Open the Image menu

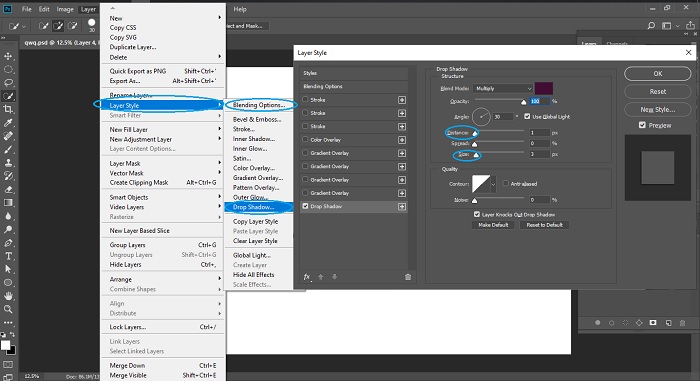[65, 9]
